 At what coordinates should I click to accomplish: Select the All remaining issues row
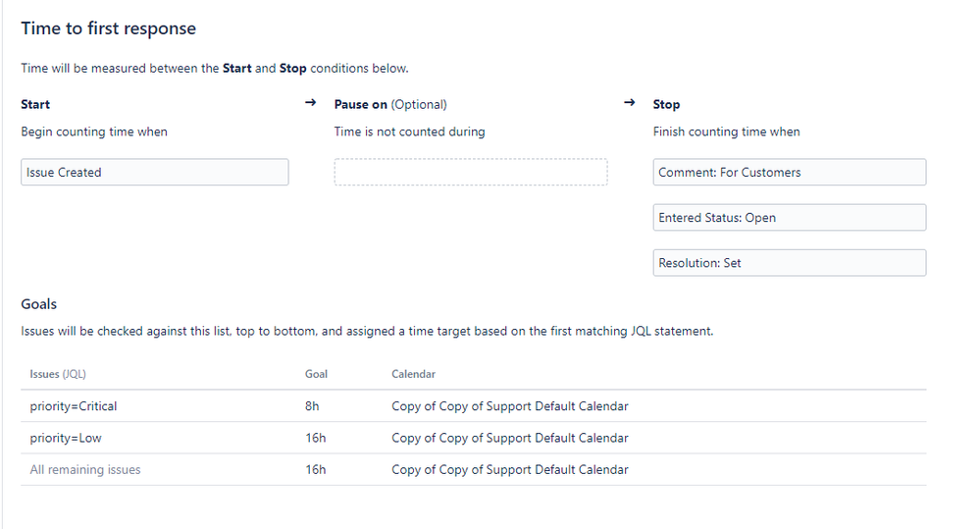pos(473,469)
